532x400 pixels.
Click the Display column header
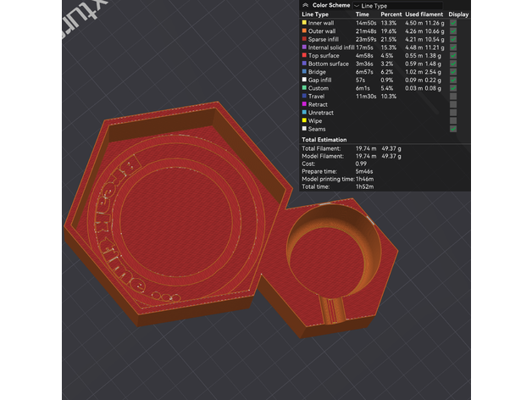coord(458,15)
